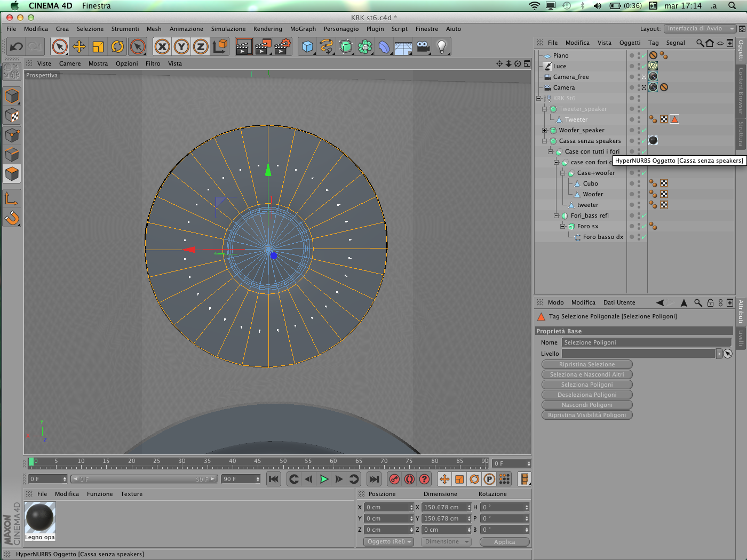Select the Legno opaco material thumbnail
The image size is (747, 560).
point(40,517)
